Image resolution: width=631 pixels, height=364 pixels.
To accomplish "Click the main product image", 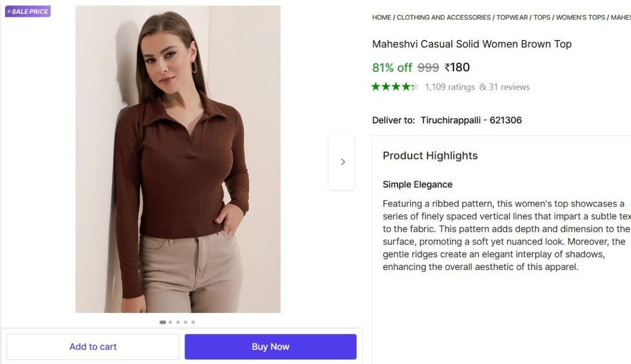I will coord(178,158).
